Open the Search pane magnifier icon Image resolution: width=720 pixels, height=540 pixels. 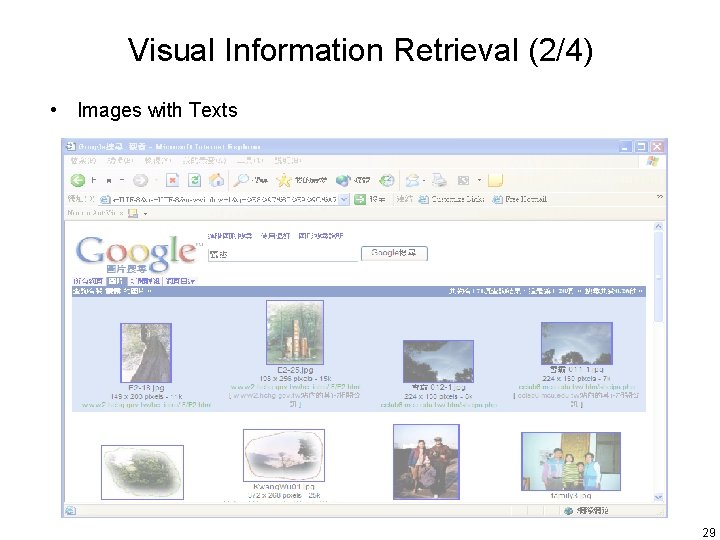[241, 180]
